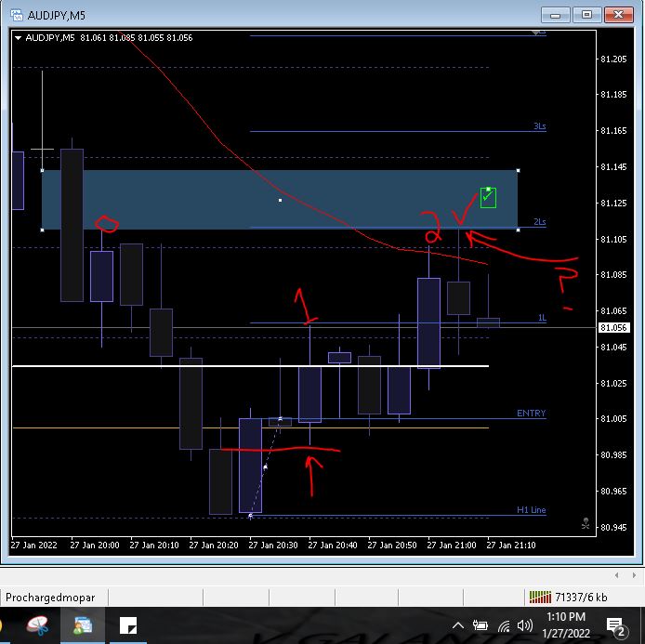Screen dimensions: 645x644
Task: Click the volume speaker tray icon
Action: pyautogui.click(x=525, y=626)
